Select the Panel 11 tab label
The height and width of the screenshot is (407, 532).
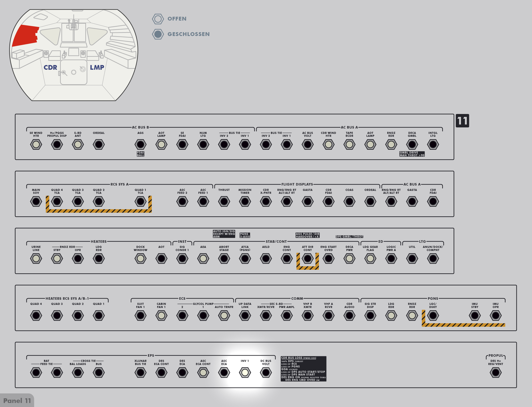pos(17,401)
